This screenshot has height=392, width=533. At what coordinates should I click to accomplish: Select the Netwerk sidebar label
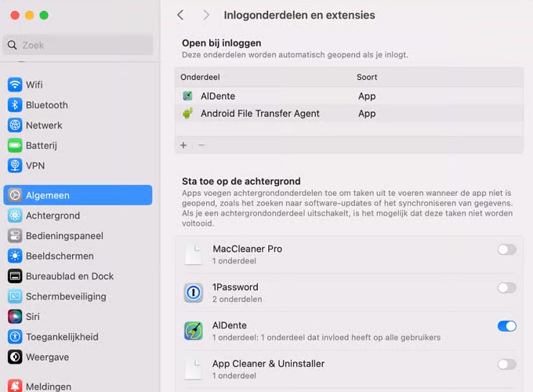point(44,125)
